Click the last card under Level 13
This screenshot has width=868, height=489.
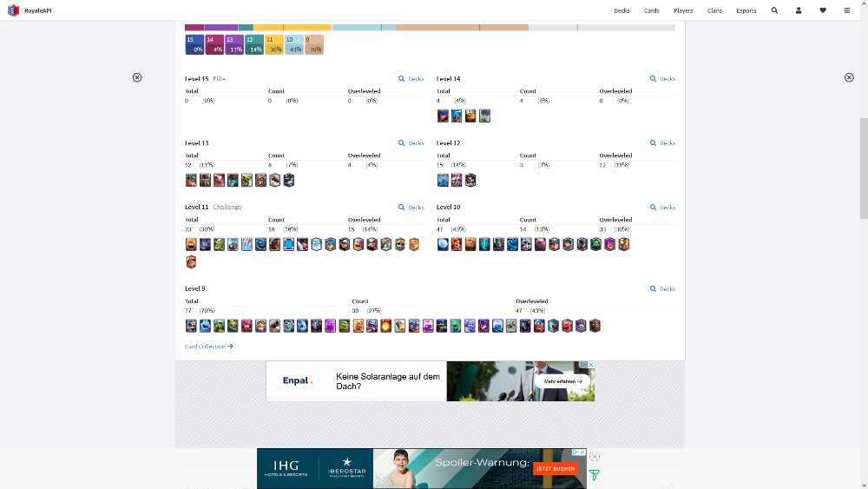(x=288, y=180)
